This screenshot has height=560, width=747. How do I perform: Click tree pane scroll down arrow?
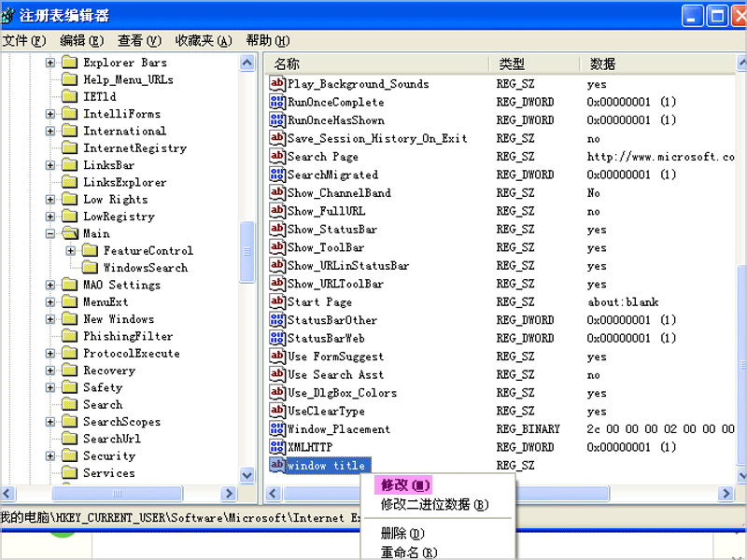[247, 475]
